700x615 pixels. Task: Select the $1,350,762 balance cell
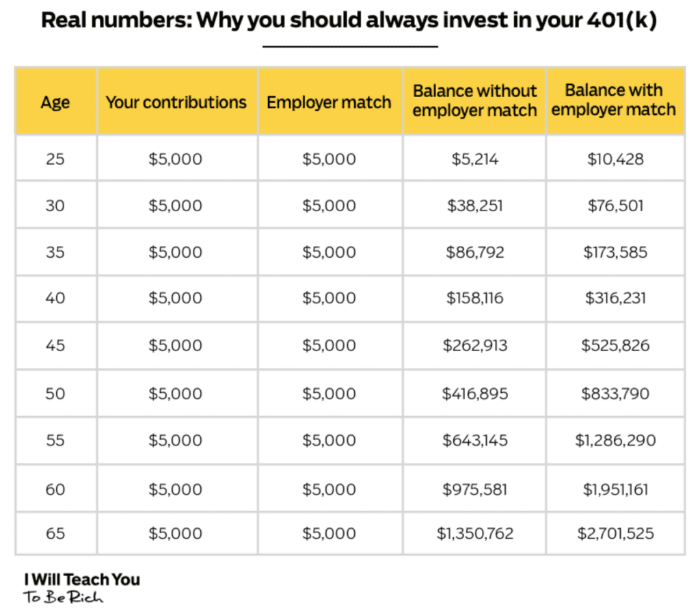point(474,533)
